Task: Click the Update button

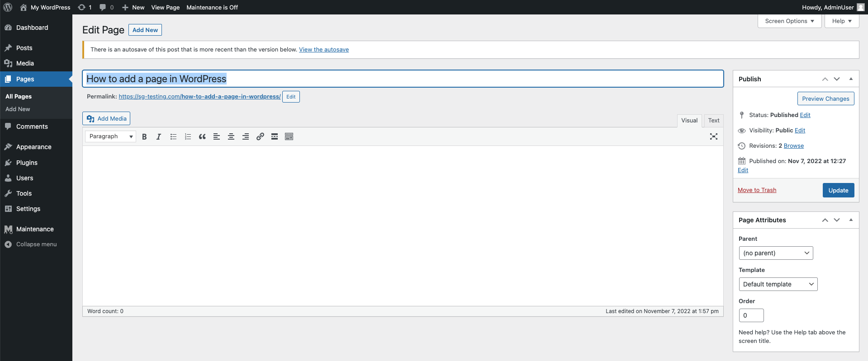Action: 838,190
